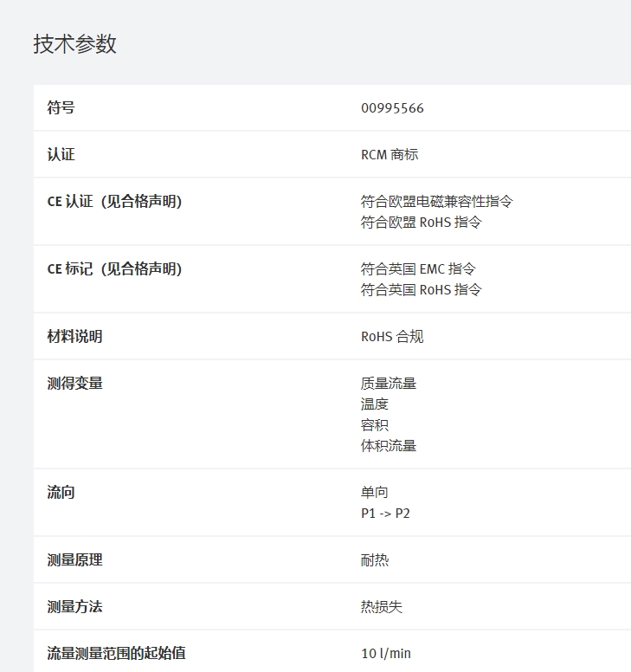Select the value 容积
631x672 pixels.
pyautogui.click(x=375, y=425)
